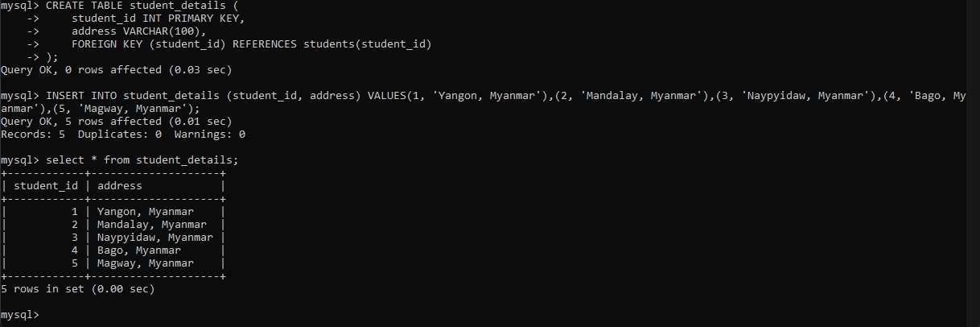The height and width of the screenshot is (327, 980).
Task: Click the empty mysql prompt at bottom
Action: (19, 314)
